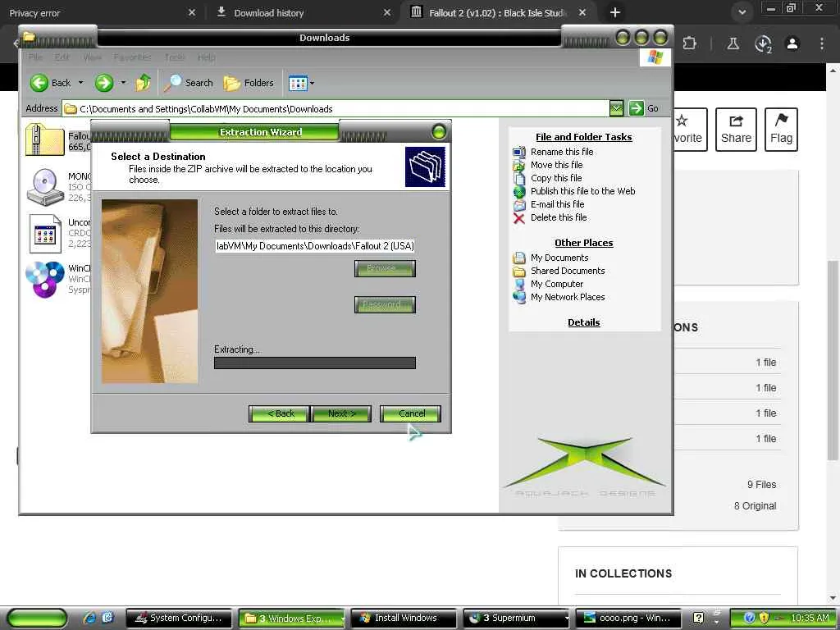Collapse the Other Places section header

tap(583, 243)
